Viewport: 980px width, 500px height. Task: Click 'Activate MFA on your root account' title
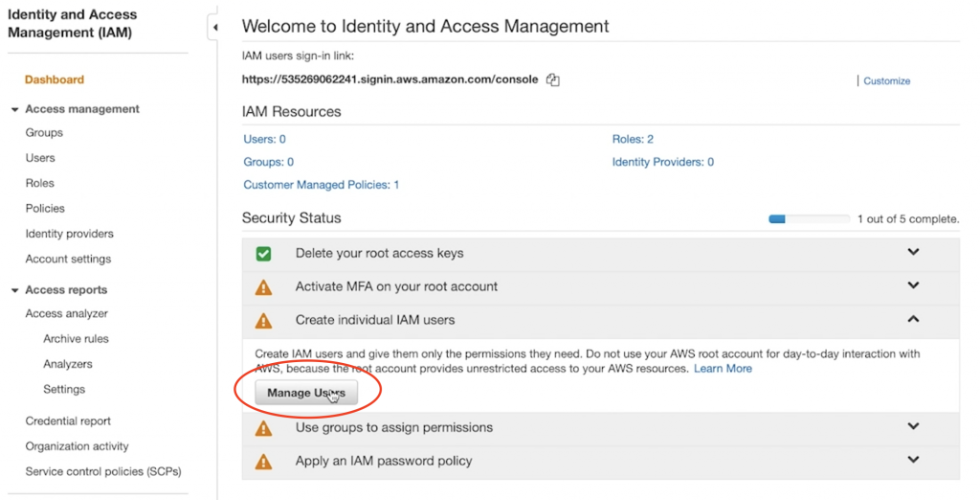(x=396, y=286)
